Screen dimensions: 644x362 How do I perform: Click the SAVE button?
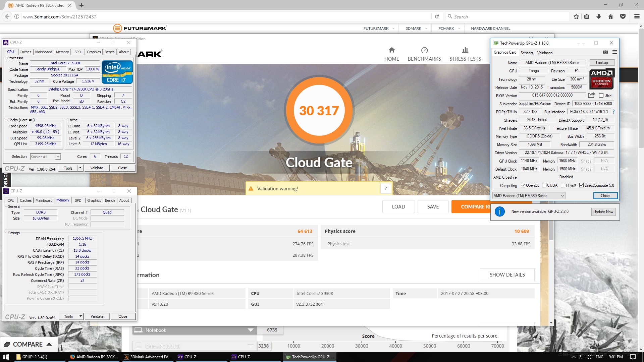click(433, 206)
